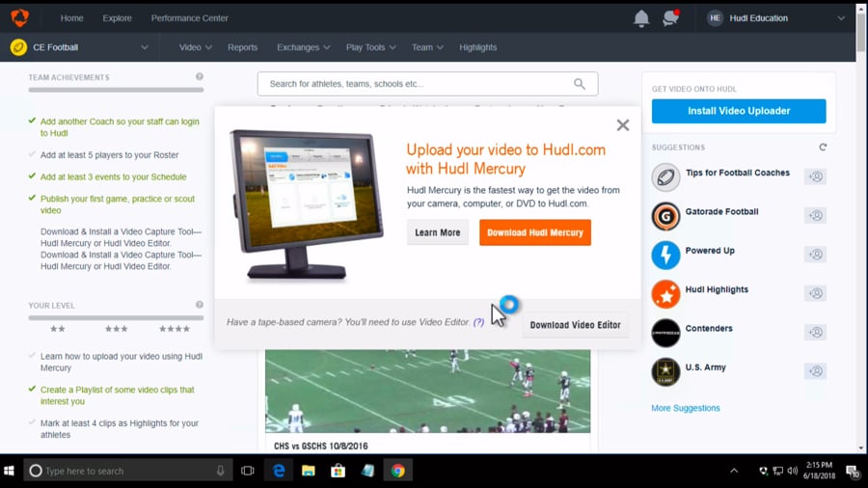868x488 pixels.
Task: Open Add at least 3 events item
Action: [113, 177]
